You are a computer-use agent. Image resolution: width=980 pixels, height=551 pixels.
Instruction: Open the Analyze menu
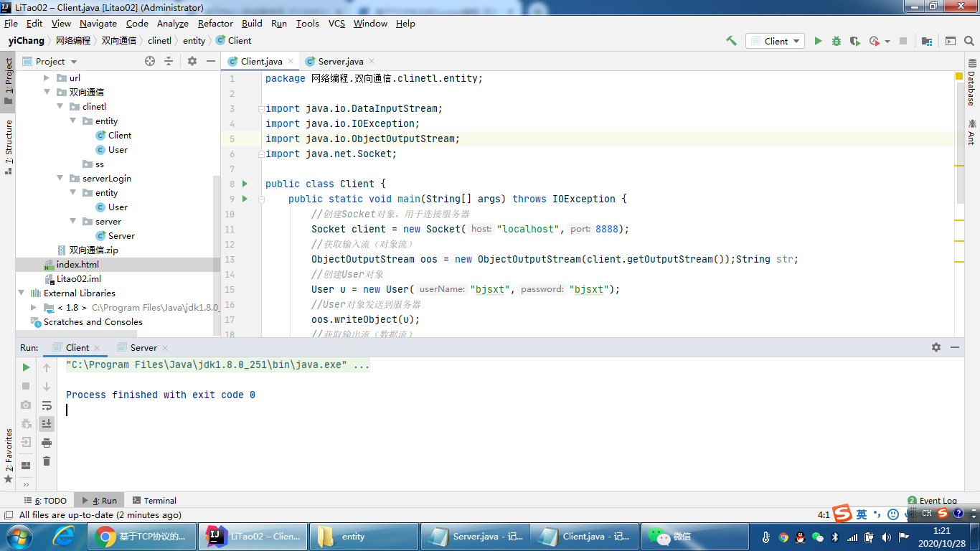coord(173,23)
